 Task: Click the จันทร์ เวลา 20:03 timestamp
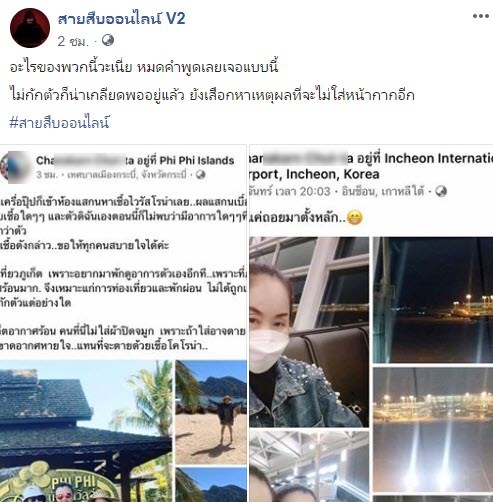pos(289,192)
